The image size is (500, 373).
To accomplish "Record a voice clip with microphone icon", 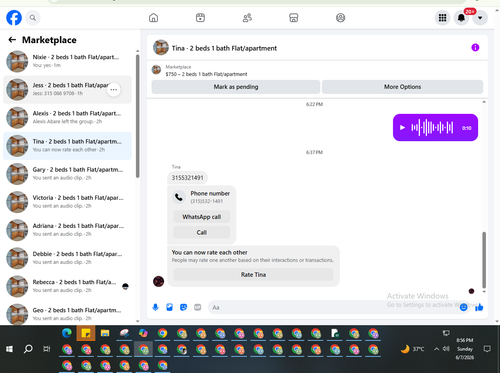I will pos(155,307).
